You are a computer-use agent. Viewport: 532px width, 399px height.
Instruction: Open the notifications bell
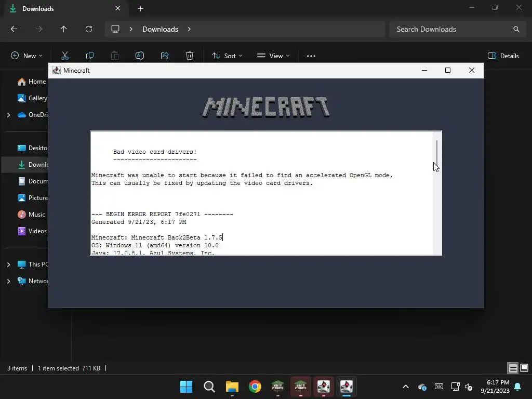point(518,387)
